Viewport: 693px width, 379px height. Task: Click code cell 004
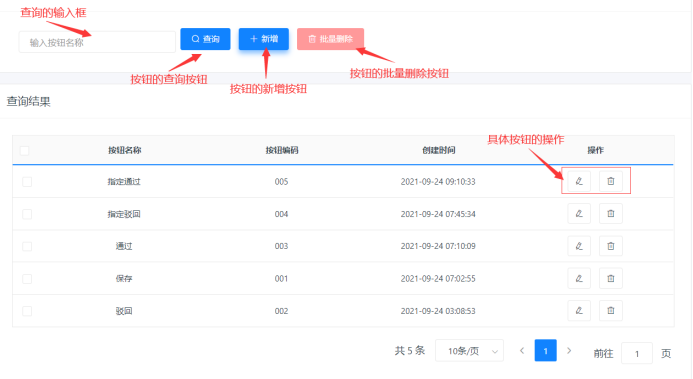pos(282,214)
